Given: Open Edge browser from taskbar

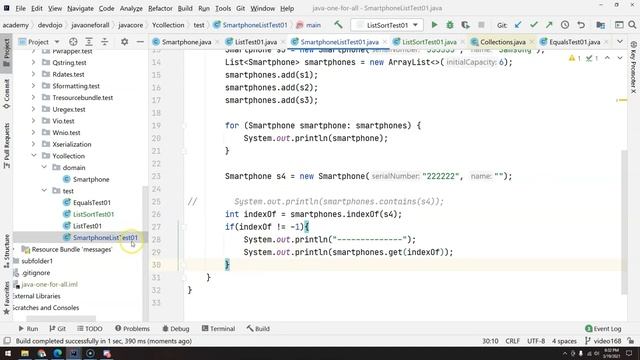Looking at the screenshot, I should [x=58, y=353].
